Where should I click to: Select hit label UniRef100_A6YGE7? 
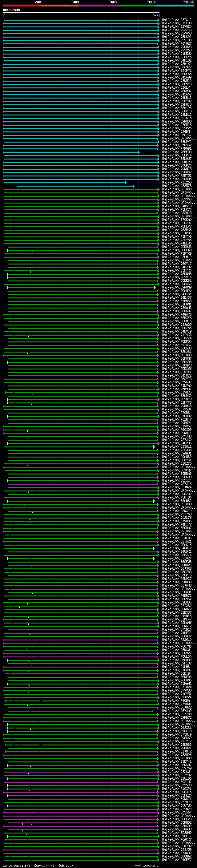[177, 43]
